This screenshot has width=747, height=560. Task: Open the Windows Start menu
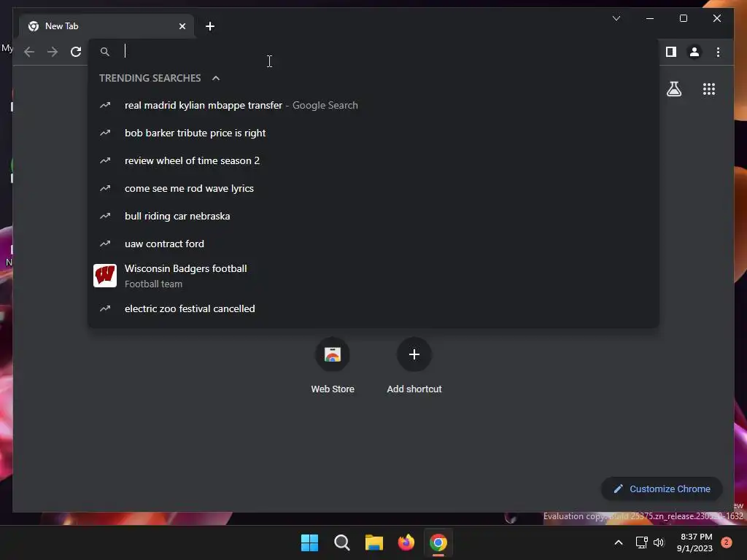[309, 542]
